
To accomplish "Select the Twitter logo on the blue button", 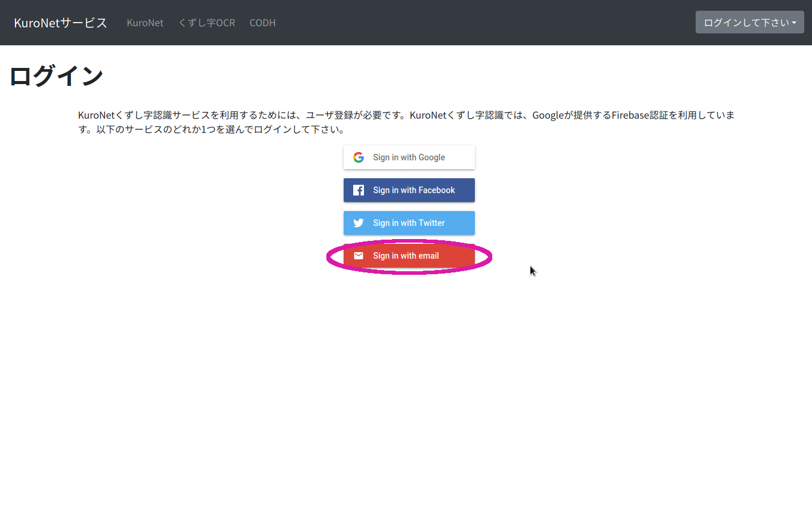I will coord(358,222).
